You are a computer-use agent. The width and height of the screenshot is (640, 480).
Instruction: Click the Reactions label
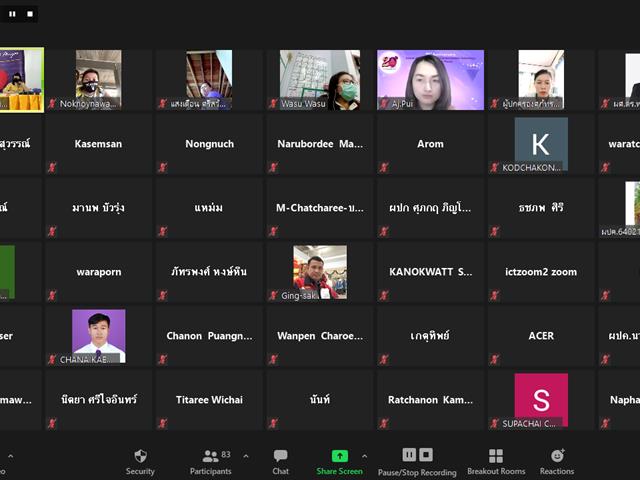pos(557,471)
